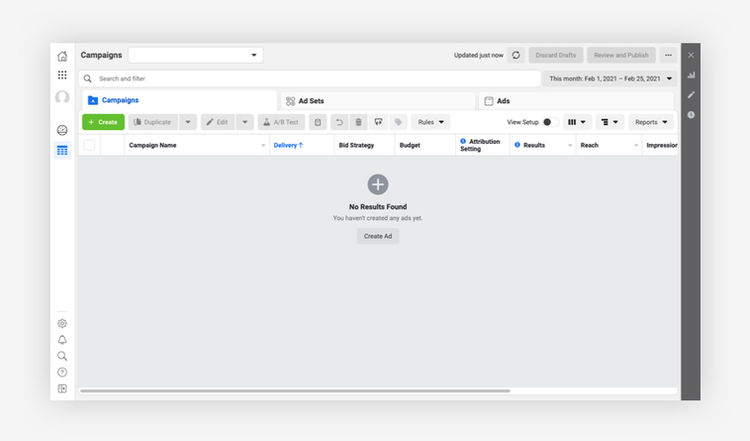Click the Duplicate button

(x=153, y=122)
